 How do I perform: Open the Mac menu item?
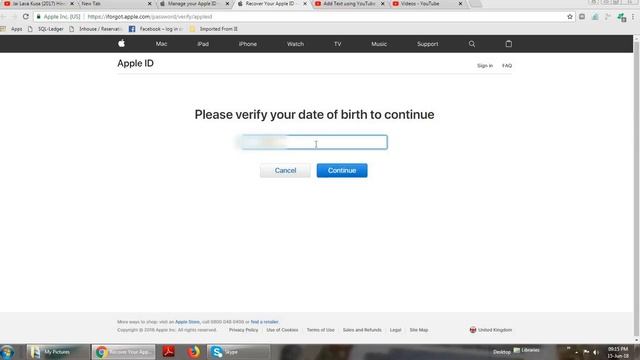(161, 44)
